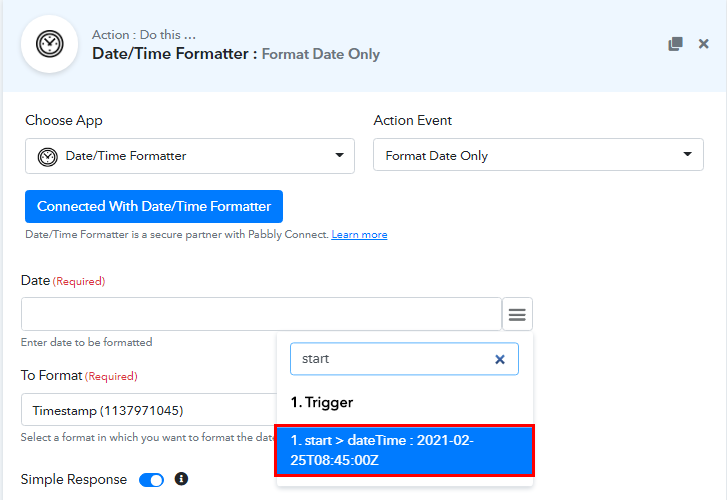Click the duplicate step icon in header
727x500 pixels.
coord(675,44)
